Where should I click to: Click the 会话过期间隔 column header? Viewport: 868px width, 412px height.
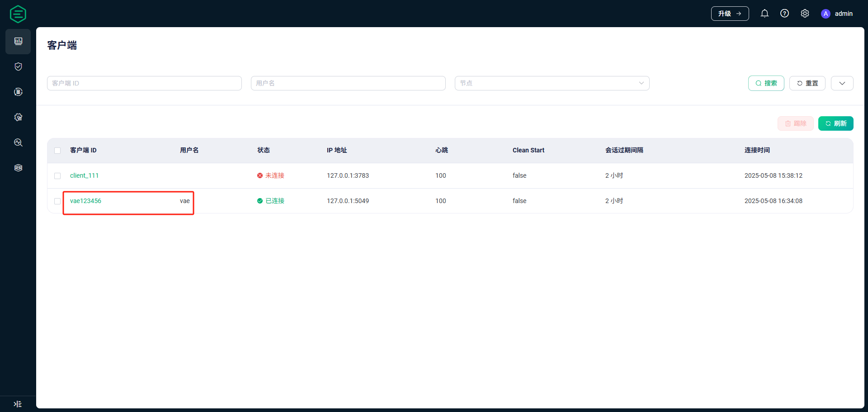[x=624, y=150]
